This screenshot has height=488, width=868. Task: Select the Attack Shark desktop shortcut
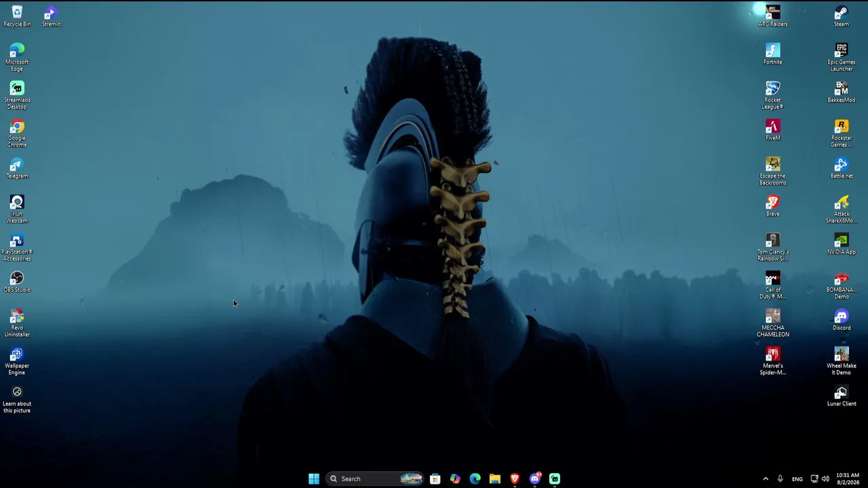[842, 209]
